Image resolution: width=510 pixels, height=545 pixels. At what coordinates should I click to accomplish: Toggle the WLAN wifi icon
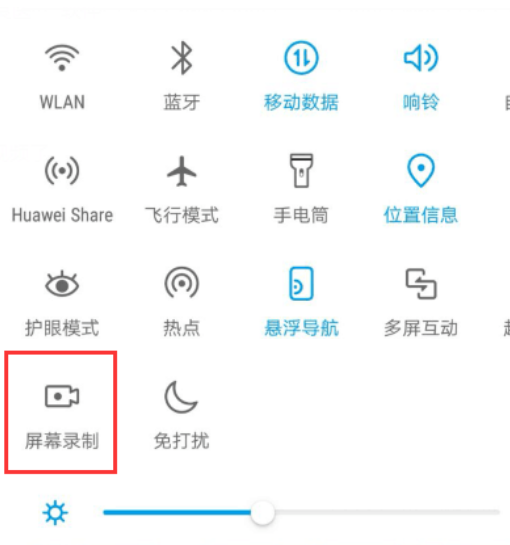[62, 58]
